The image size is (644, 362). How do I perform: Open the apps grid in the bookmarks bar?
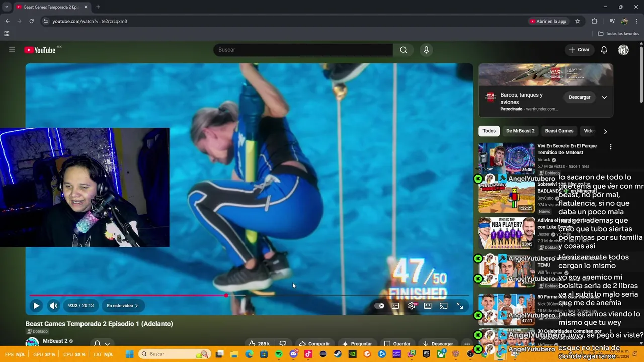pos(7,34)
